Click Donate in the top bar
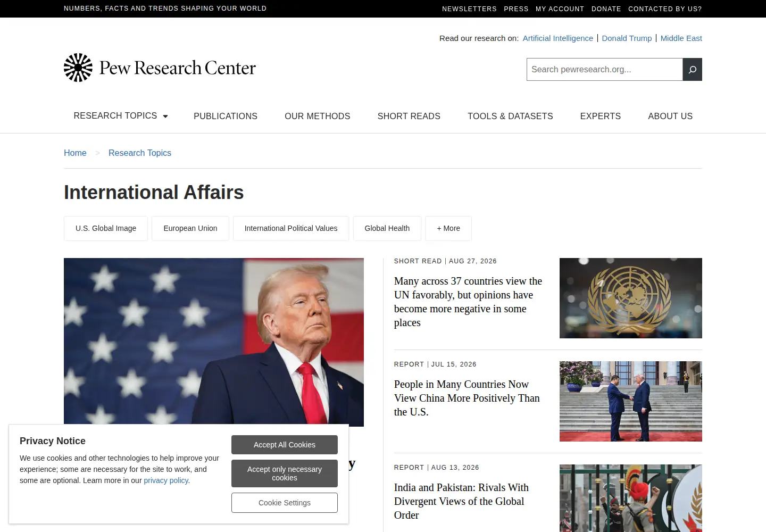Screen dimensions: 766x532 point(606,9)
